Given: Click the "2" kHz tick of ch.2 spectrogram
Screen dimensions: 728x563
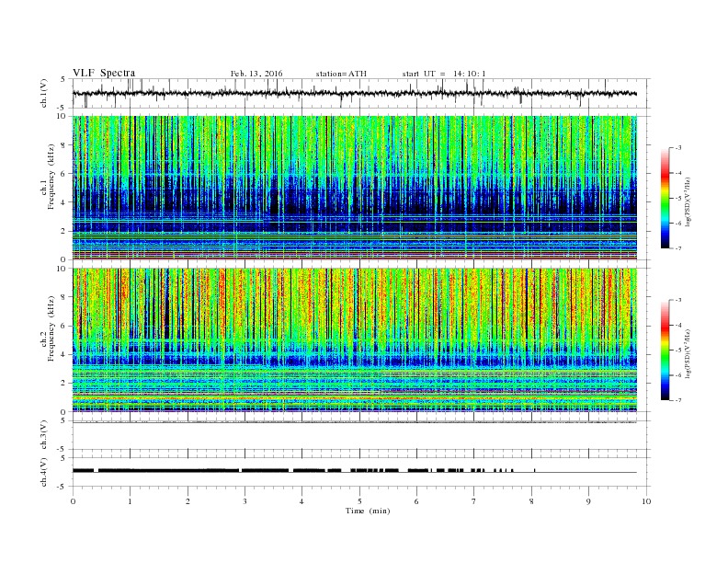Looking at the screenshot, I should coord(63,384).
